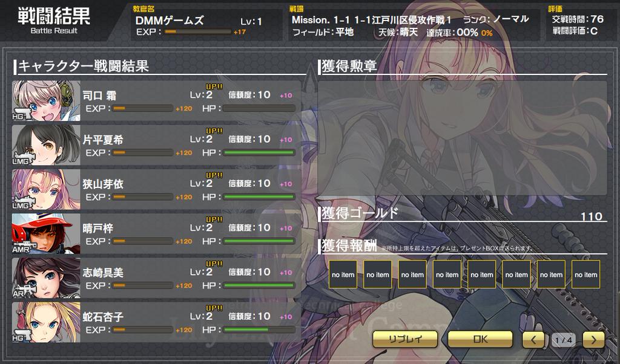Click the 獲得勲章 medals panel area
Image resolution: width=620 pixels, height=364 pixels.
[462, 138]
